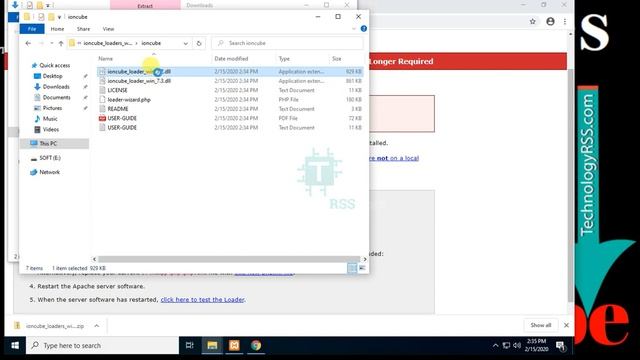Open Task View on taskbar

click(189, 345)
